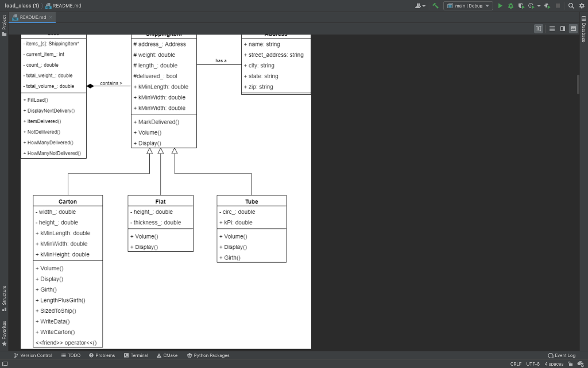Click '#delivered_: bool' in ShippingItem box
Screen dimensions: 588x368
click(x=155, y=76)
